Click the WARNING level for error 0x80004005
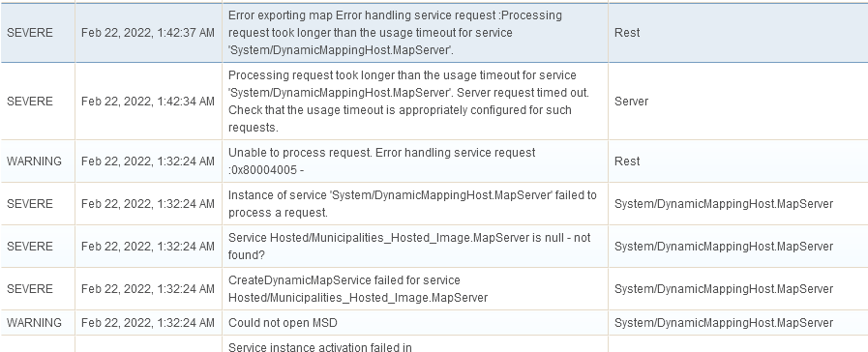This screenshot has height=352, width=868. (34, 161)
